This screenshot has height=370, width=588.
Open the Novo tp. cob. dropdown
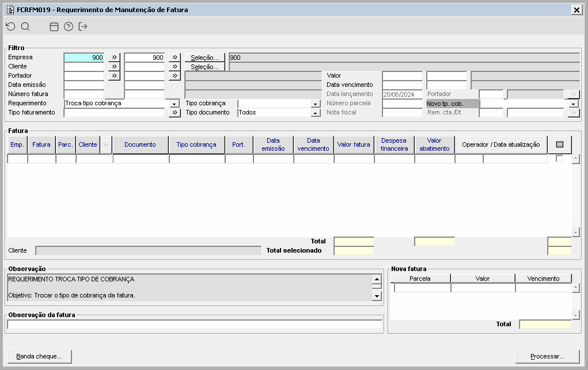[573, 104]
